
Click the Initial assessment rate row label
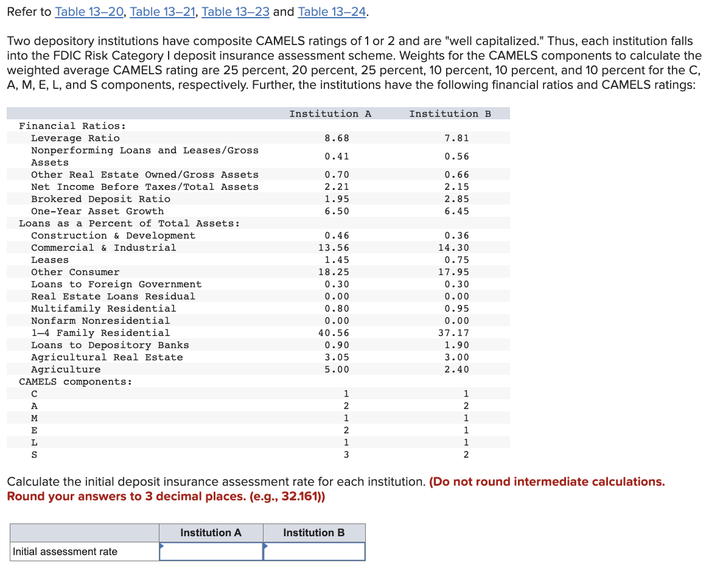(x=65, y=551)
